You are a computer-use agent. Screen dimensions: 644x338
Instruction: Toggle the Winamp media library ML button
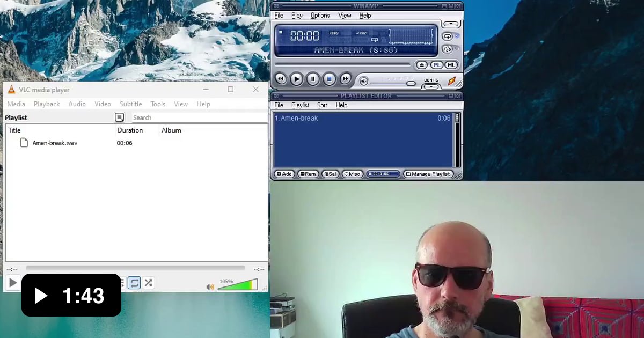click(451, 65)
